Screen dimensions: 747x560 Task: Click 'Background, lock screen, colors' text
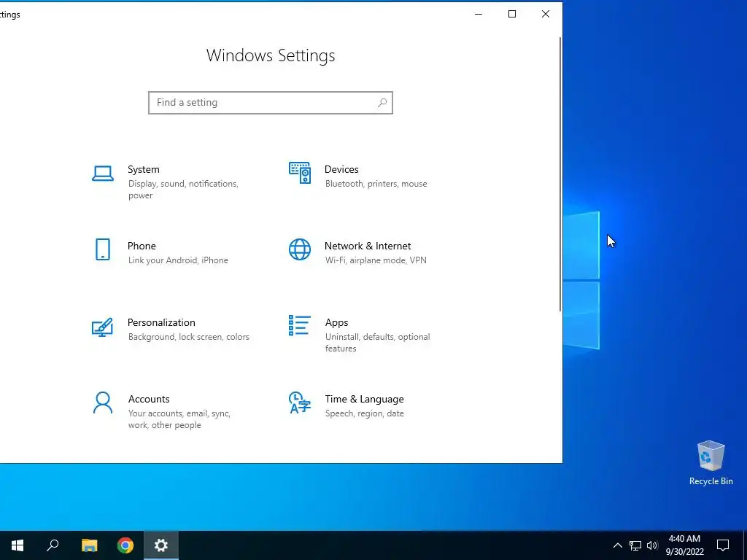coord(189,337)
